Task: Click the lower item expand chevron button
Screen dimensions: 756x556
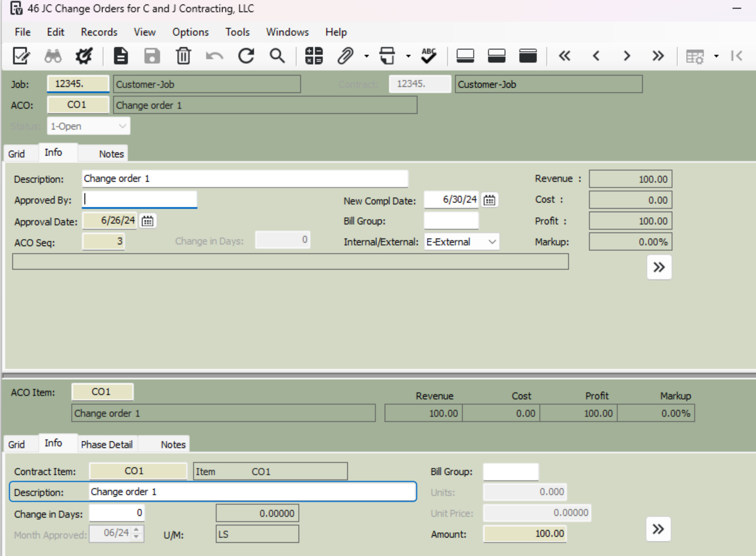Action: coord(658,529)
